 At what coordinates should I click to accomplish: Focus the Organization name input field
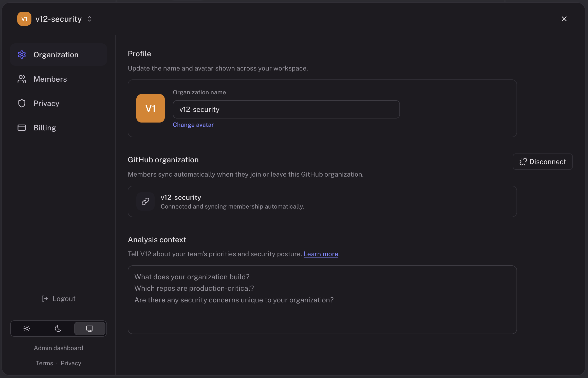coord(286,109)
